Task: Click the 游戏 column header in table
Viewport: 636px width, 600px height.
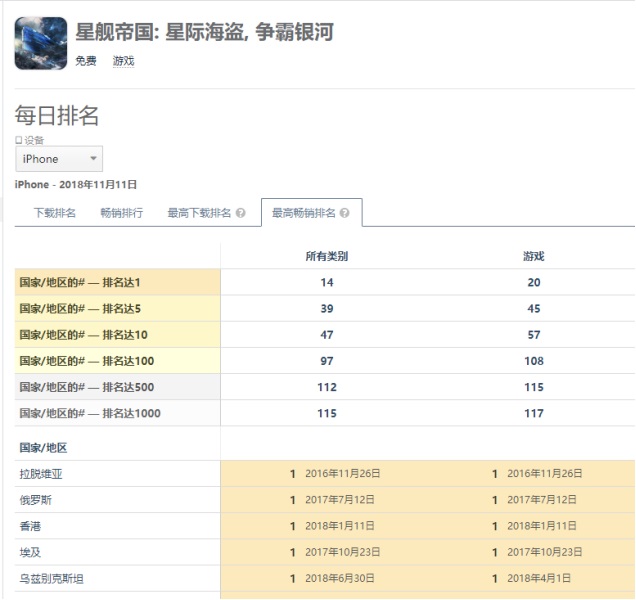Action: click(x=533, y=256)
